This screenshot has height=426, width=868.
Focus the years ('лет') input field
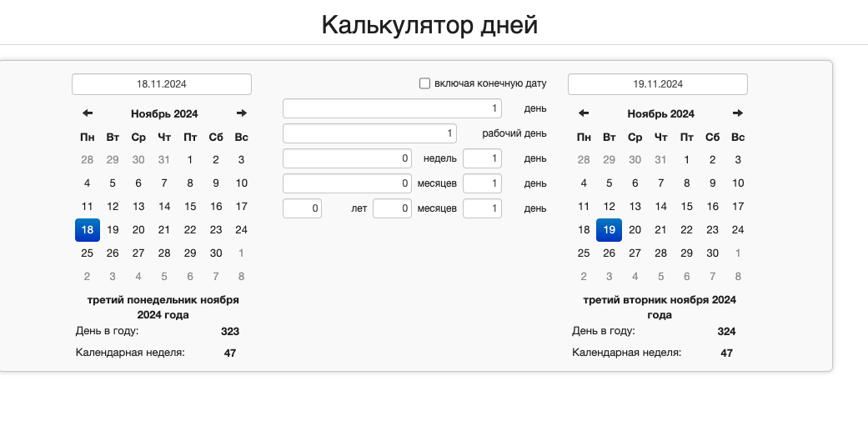coord(302,208)
